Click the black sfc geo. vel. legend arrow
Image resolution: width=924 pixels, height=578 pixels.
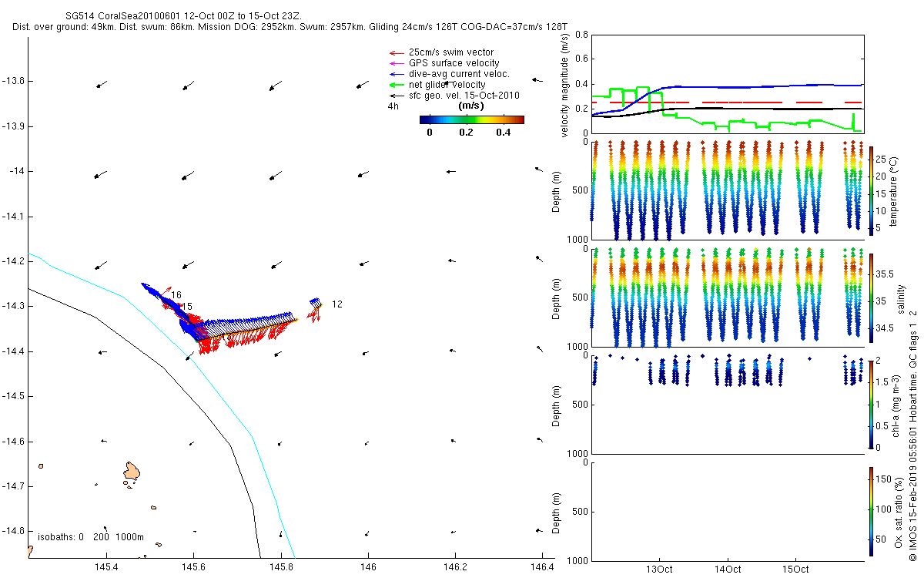pos(397,96)
